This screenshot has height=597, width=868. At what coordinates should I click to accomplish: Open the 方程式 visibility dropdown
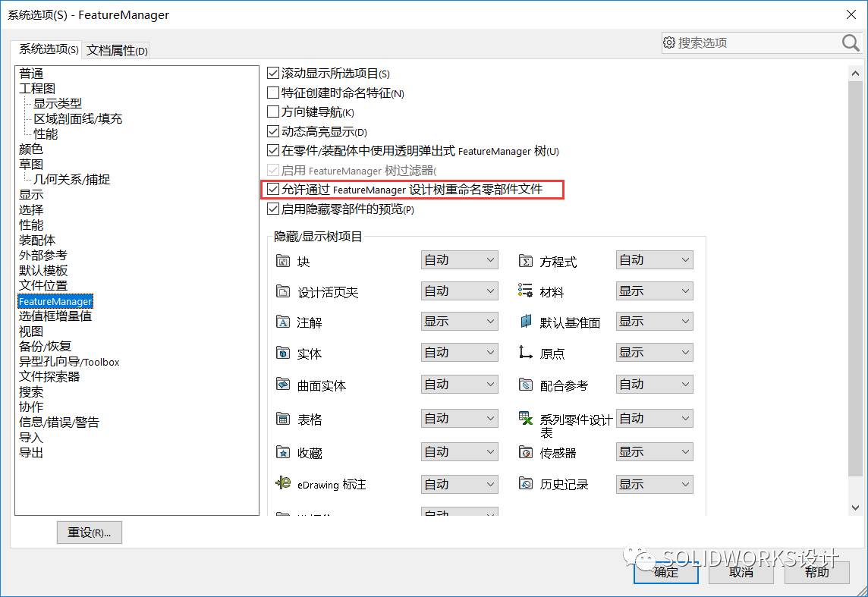(654, 260)
